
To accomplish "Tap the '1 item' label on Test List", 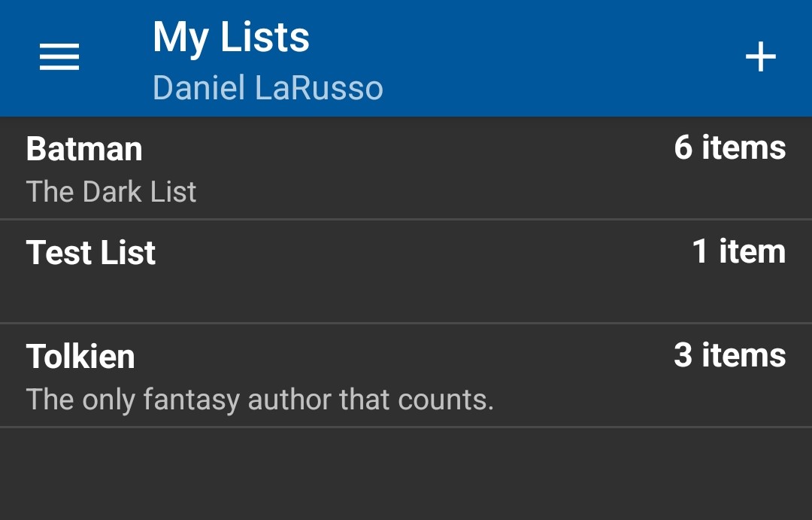I will coord(741,251).
